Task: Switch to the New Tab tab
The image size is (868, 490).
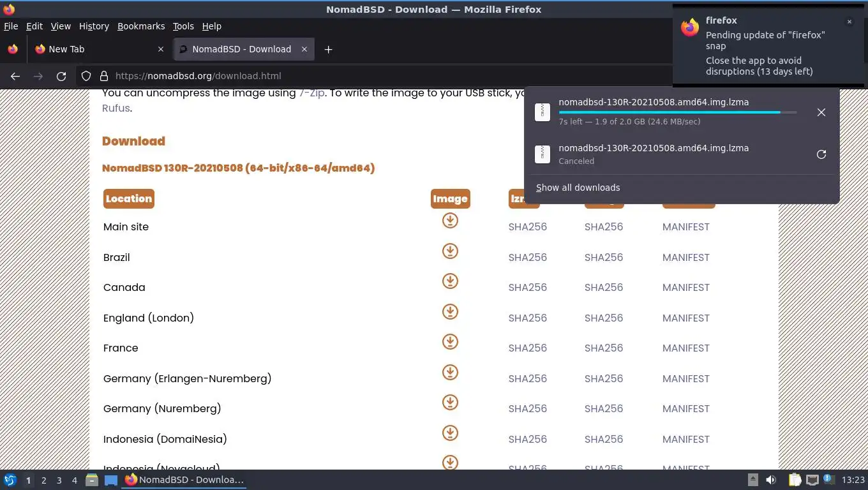Action: click(x=99, y=49)
